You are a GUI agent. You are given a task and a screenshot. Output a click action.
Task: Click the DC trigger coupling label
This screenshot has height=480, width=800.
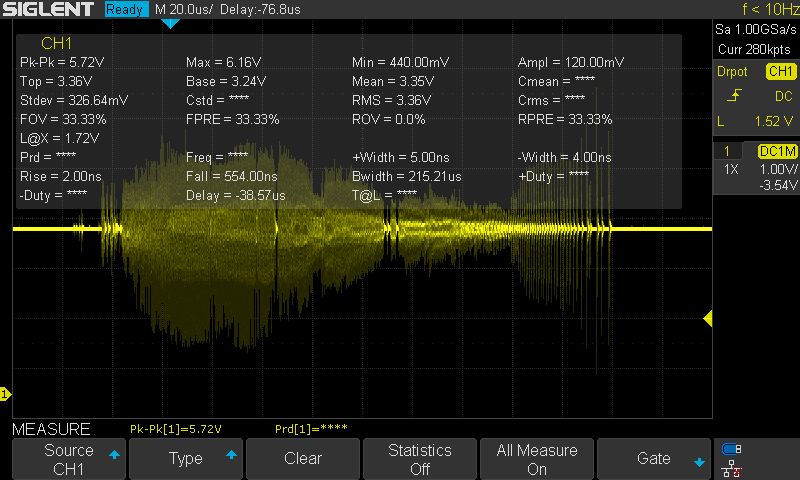pyautogui.click(x=783, y=96)
